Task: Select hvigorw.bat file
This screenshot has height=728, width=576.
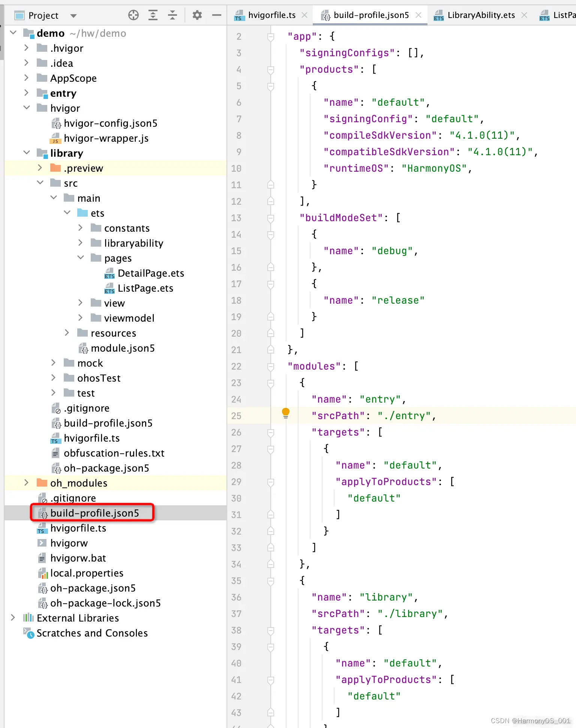Action: pyautogui.click(x=78, y=558)
